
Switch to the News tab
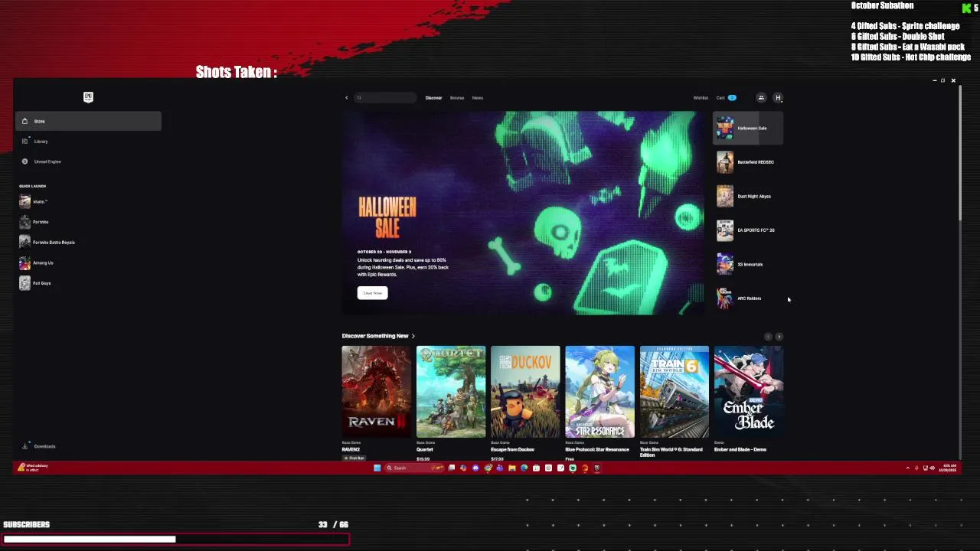[x=478, y=98]
